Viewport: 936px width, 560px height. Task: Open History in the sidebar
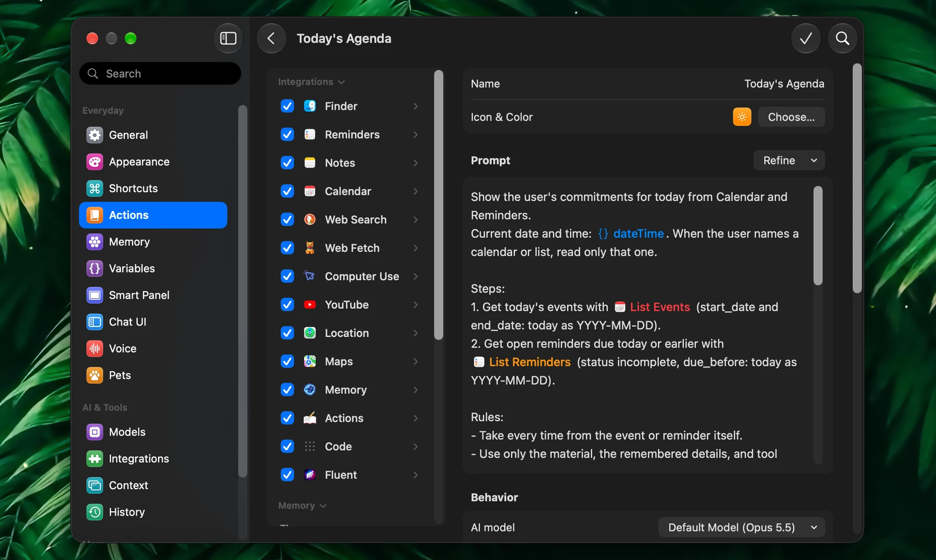pos(153,512)
